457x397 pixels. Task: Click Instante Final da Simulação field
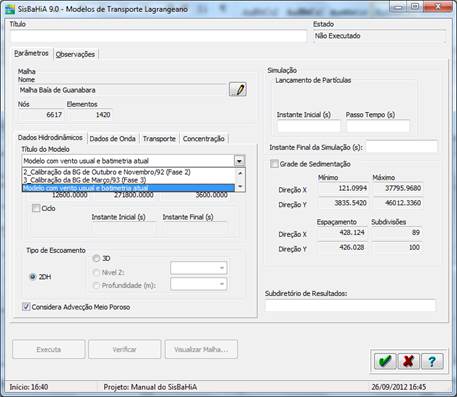402,147
